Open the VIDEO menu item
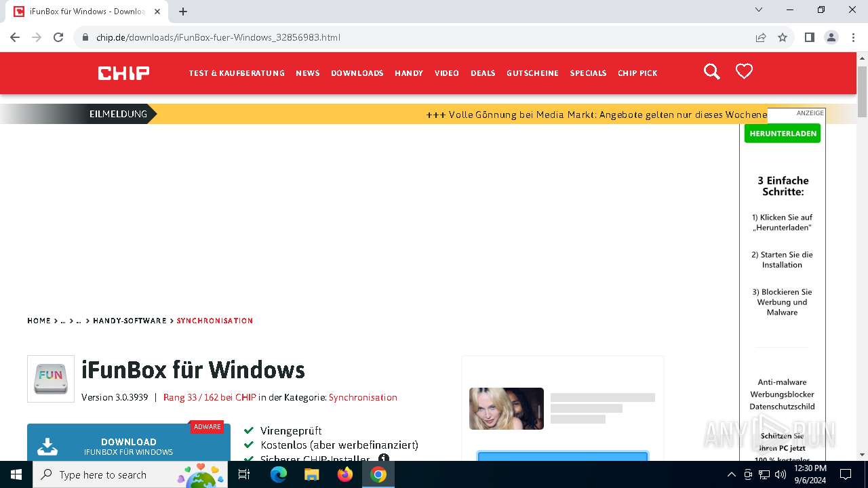Viewport: 868px width, 488px height. pos(447,73)
